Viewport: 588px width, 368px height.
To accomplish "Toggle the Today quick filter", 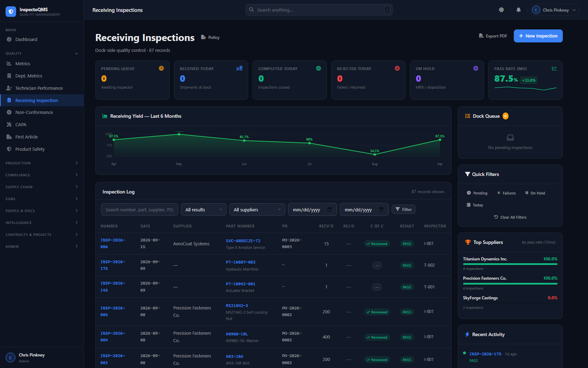I will pyautogui.click(x=475, y=205).
